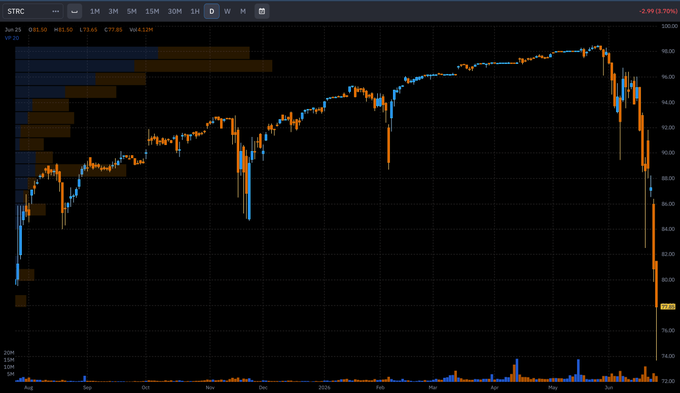This screenshot has height=393, width=680.
Task: Click the Apr time axis label
Action: 494,387
